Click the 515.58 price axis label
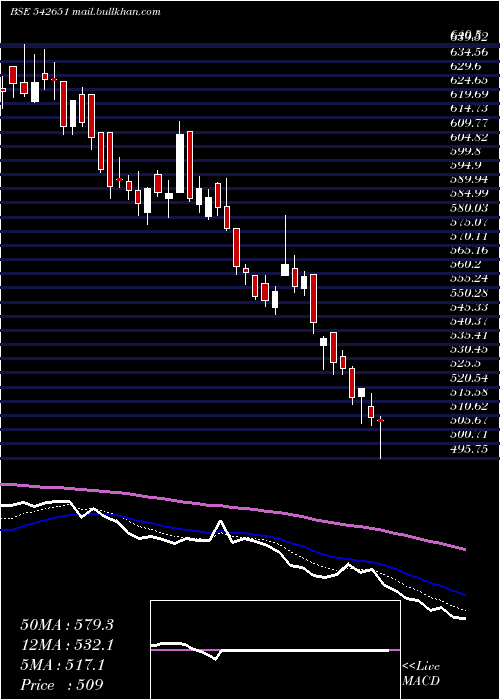Screen dimensions: 500x700 click(x=469, y=392)
